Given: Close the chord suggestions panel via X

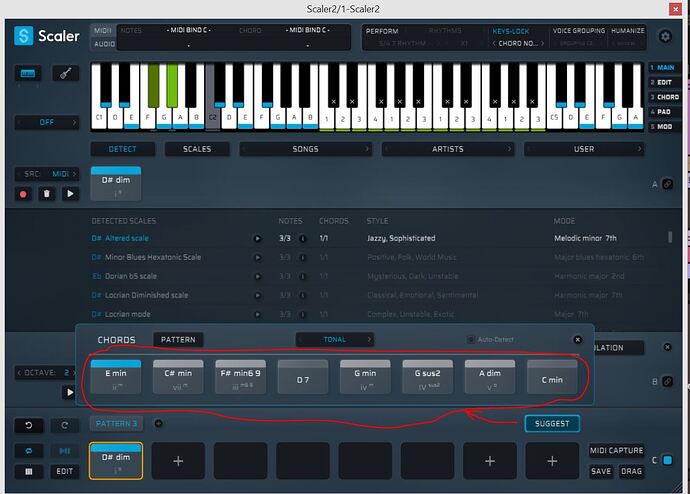Looking at the screenshot, I should pyautogui.click(x=578, y=340).
